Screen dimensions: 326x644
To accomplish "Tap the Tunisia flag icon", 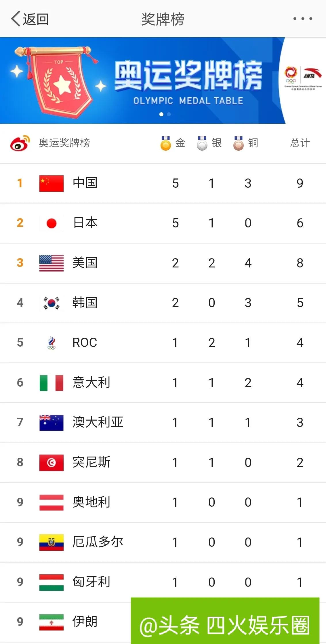I will (x=51, y=462).
